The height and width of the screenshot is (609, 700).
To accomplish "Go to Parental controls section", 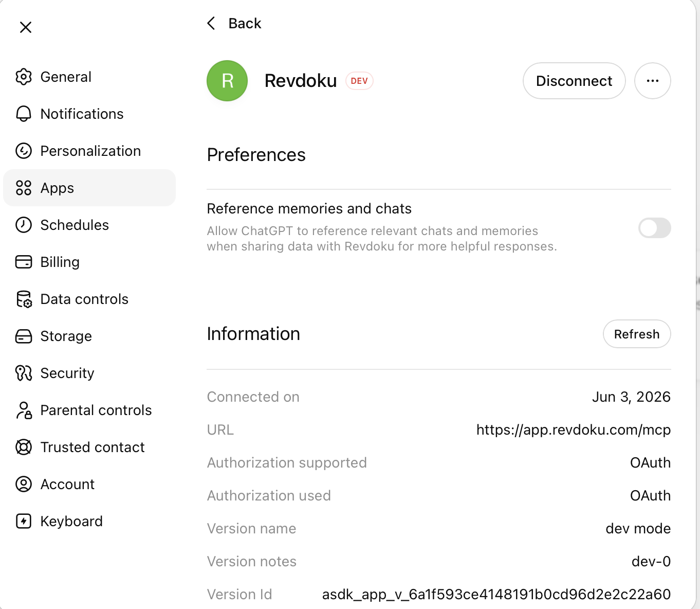I will tap(89, 410).
